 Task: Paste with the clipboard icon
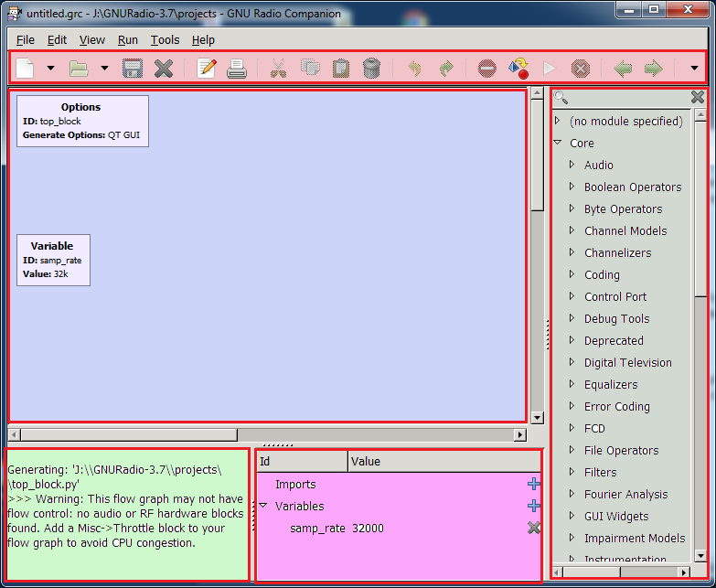tap(341, 68)
